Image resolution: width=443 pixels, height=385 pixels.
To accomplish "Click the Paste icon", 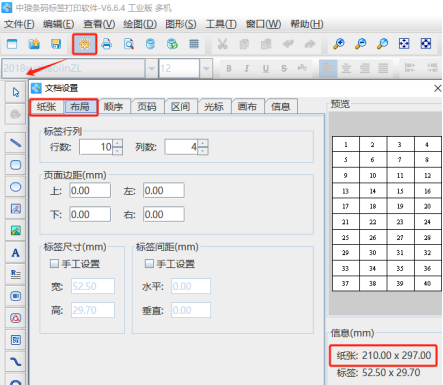I will click(x=266, y=44).
